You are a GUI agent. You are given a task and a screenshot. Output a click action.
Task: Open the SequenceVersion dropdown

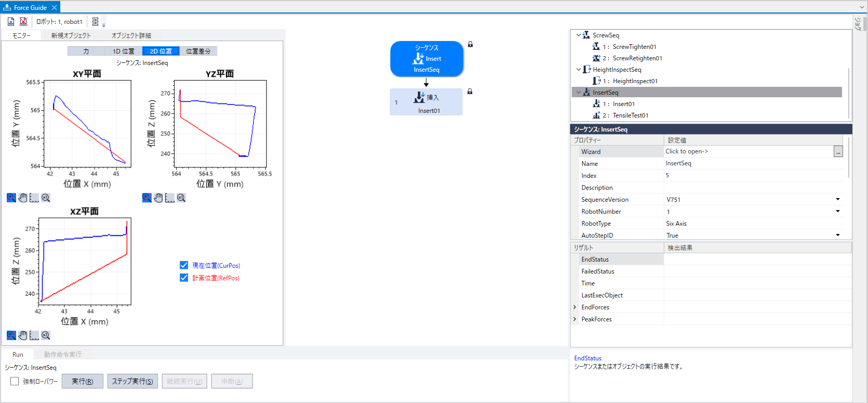[x=837, y=199]
